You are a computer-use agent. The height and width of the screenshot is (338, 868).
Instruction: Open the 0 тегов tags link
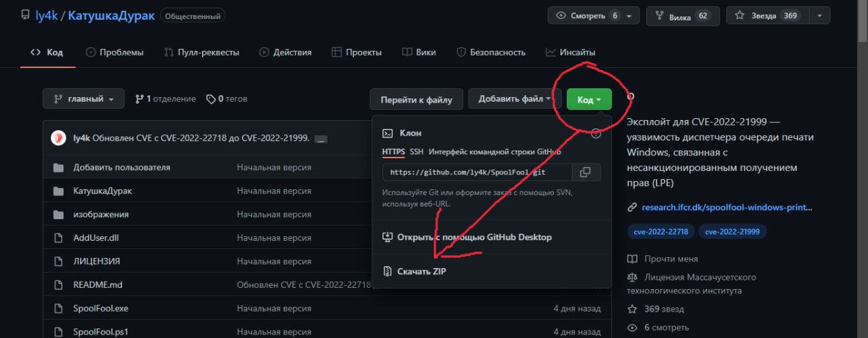(x=227, y=99)
